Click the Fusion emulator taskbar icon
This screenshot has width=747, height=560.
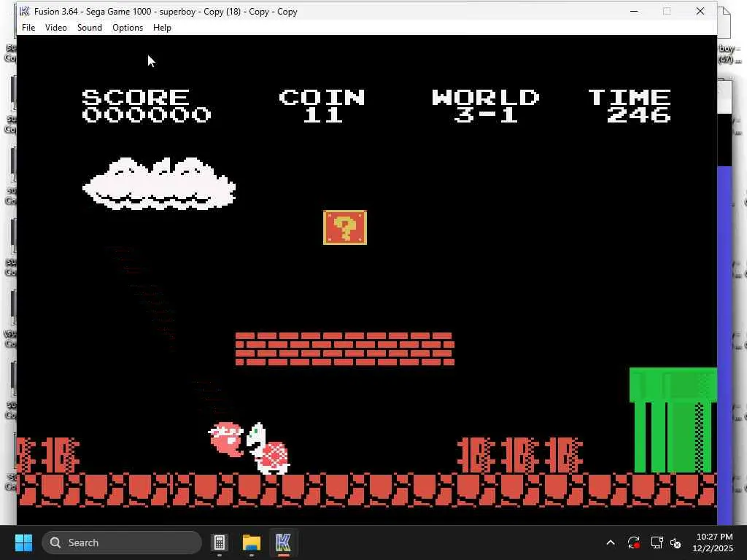283,542
